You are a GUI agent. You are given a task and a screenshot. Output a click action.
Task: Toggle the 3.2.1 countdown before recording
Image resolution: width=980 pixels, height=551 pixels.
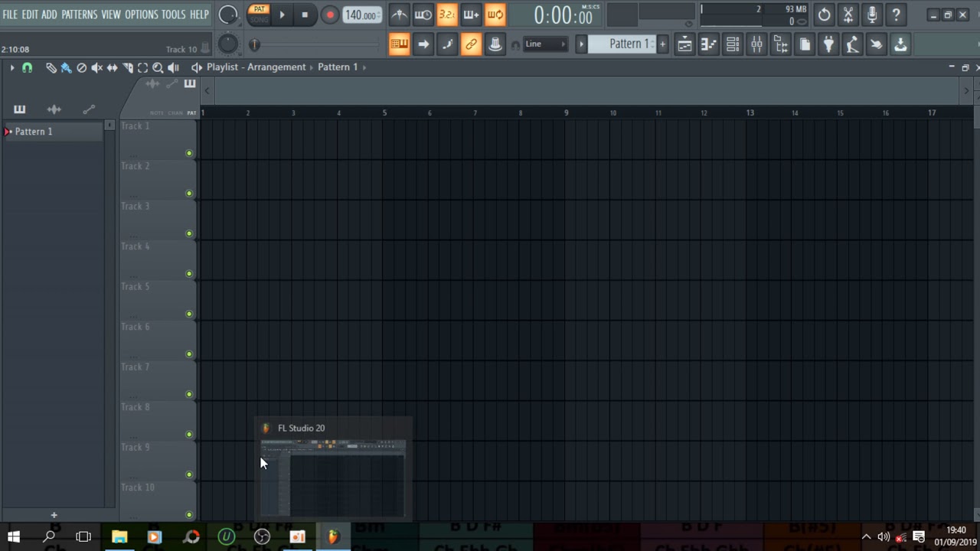pyautogui.click(x=447, y=15)
